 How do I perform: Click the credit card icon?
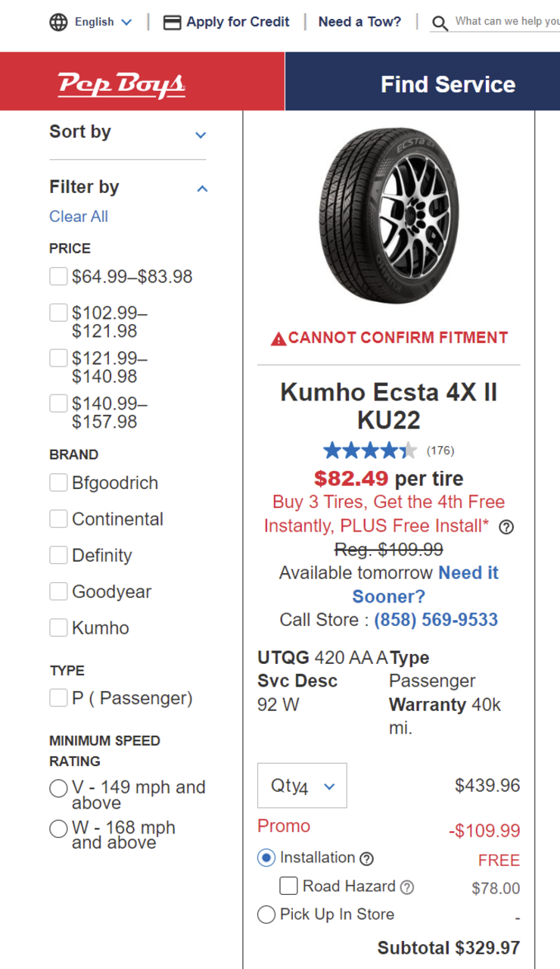pyautogui.click(x=173, y=22)
